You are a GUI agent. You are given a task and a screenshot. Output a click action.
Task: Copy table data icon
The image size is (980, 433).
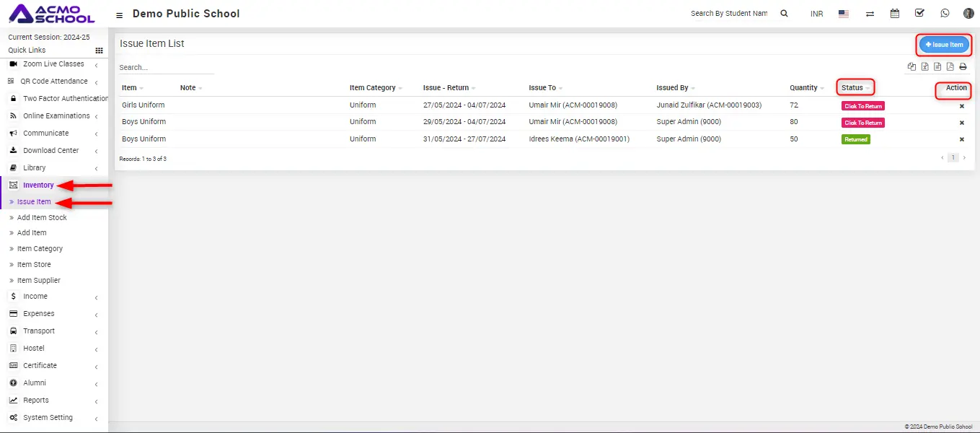[x=911, y=67]
